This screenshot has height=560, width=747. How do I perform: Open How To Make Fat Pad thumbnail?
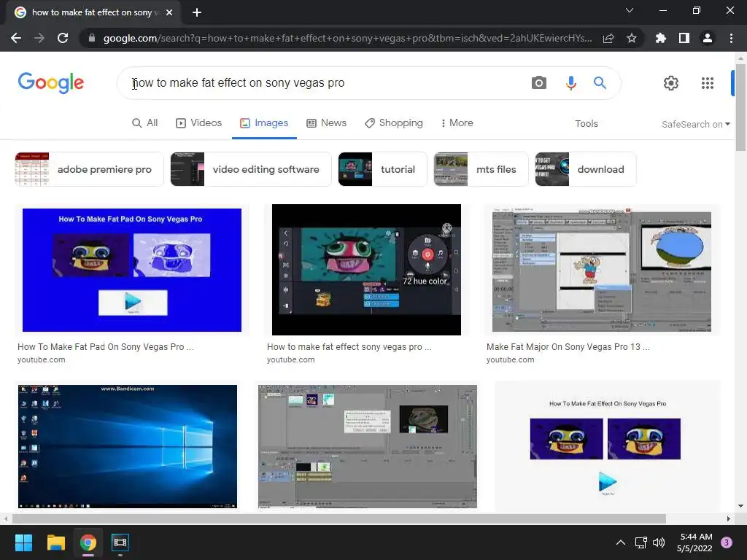[x=132, y=270]
